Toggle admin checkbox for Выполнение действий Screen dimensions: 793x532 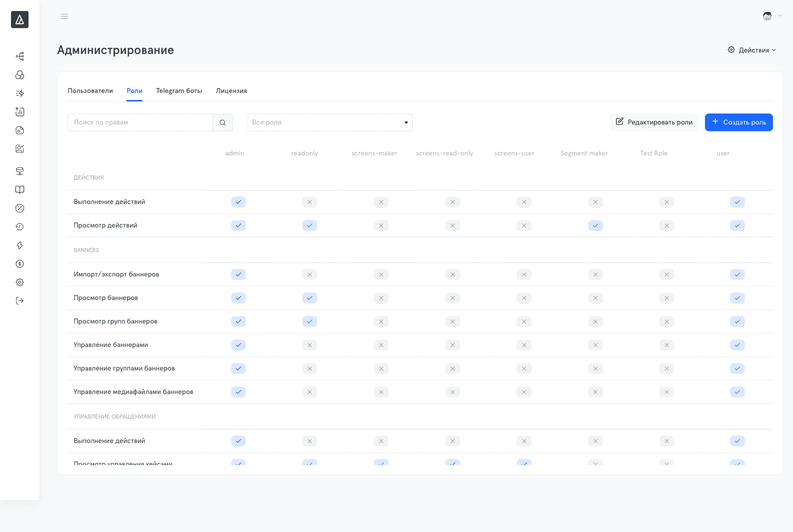238,202
